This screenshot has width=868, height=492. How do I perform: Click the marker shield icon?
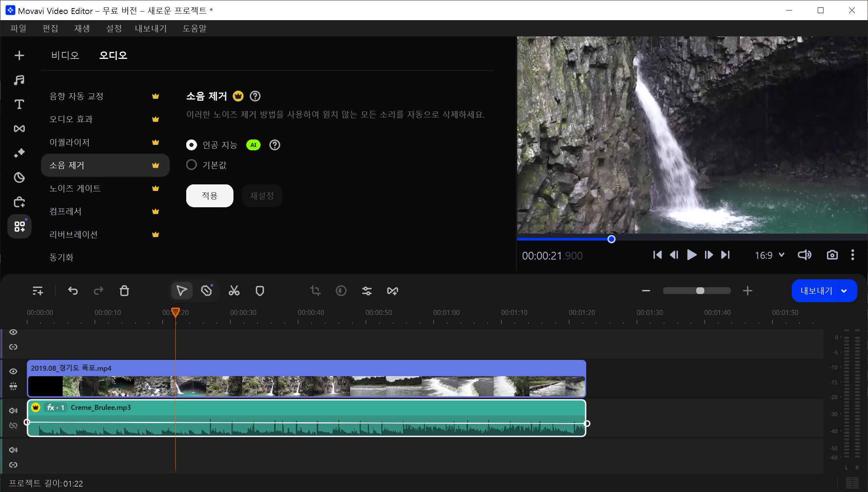[260, 291]
